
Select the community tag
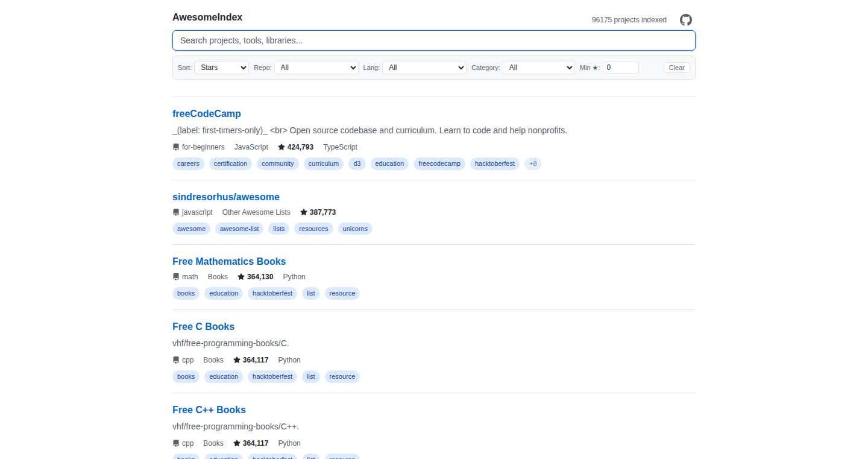(x=278, y=163)
